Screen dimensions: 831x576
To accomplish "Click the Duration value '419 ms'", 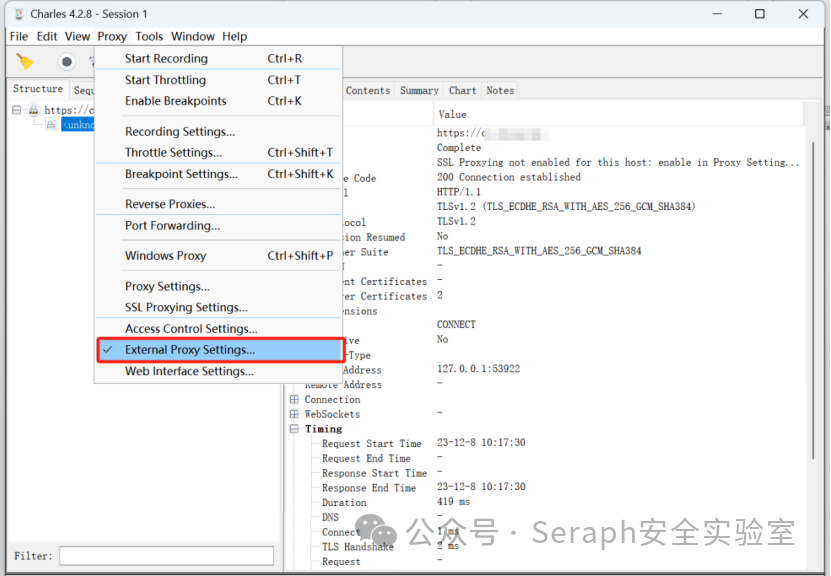I will click(x=454, y=502).
